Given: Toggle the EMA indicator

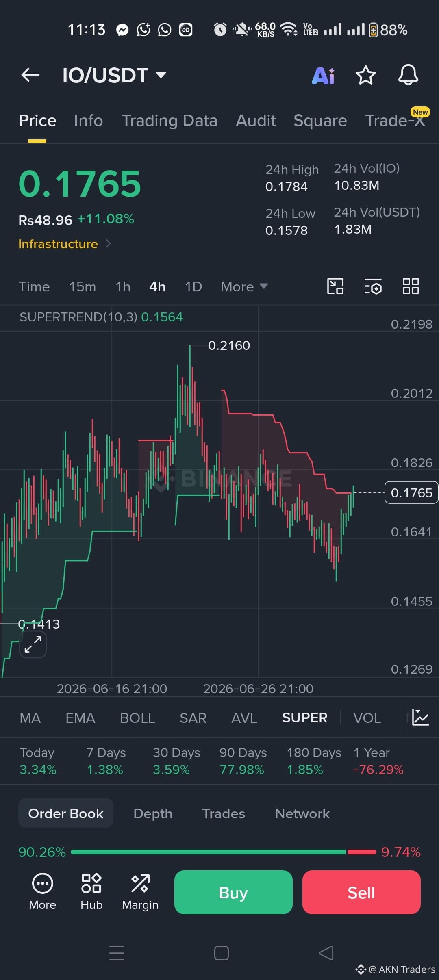Looking at the screenshot, I should [80, 718].
